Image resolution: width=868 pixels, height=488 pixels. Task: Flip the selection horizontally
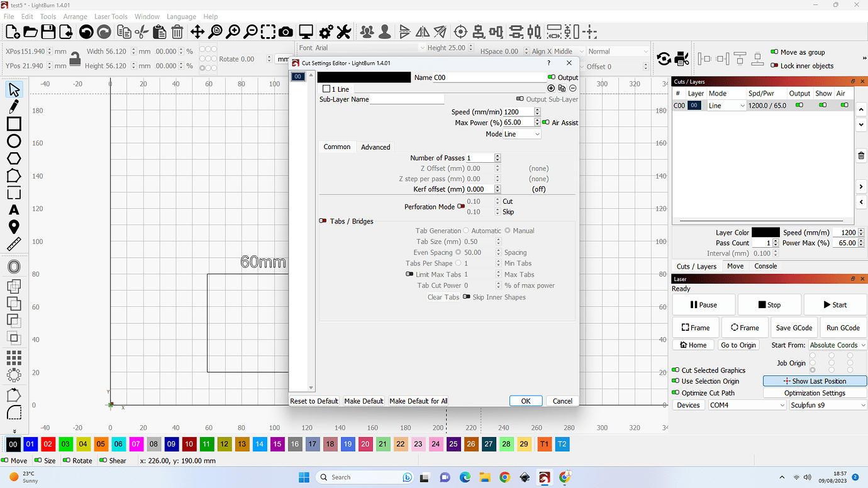423,31
